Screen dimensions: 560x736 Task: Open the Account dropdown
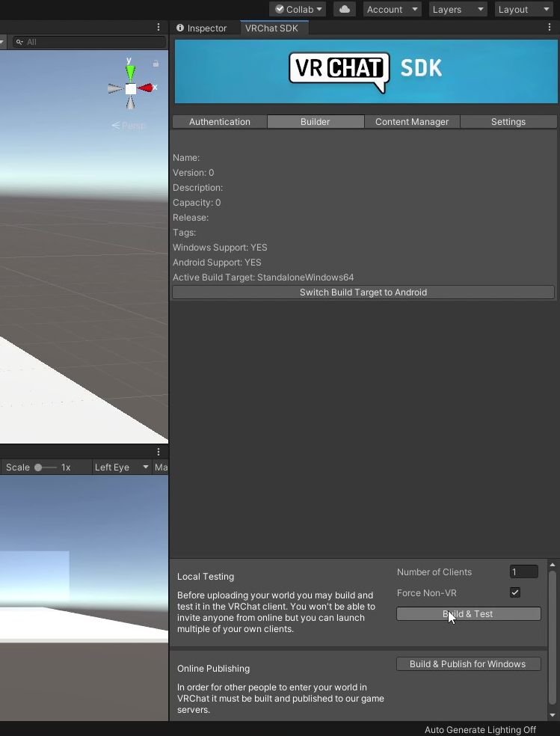(392, 10)
